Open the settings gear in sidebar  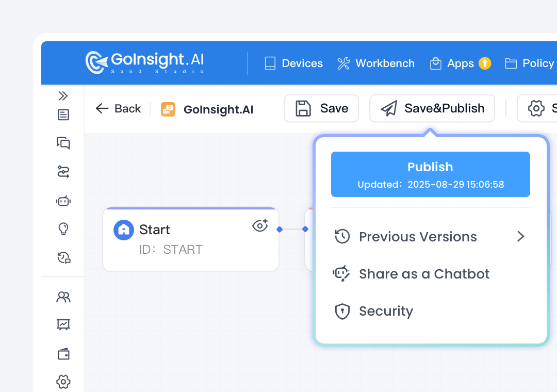click(x=63, y=382)
